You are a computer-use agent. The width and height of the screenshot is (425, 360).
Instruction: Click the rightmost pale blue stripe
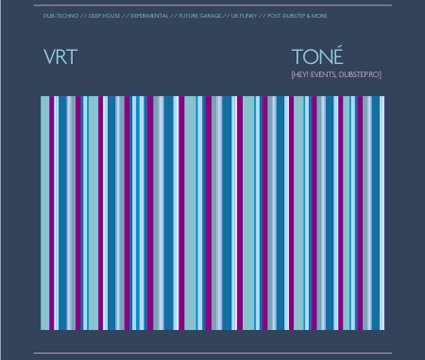click(382, 213)
